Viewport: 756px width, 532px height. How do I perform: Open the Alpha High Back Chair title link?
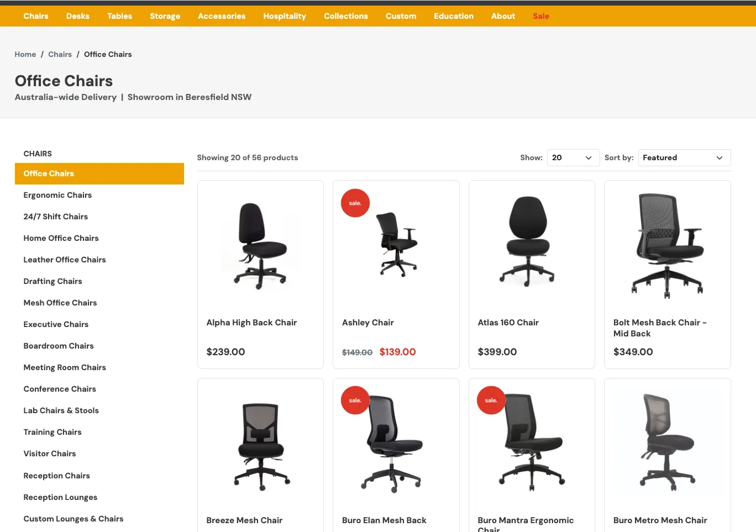pyautogui.click(x=251, y=323)
